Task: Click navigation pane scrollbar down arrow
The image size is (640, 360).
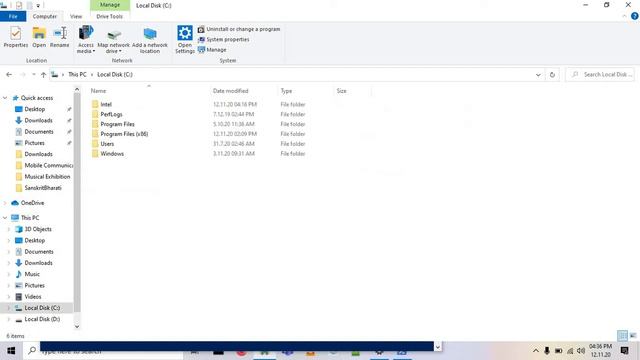Action: click(x=77, y=327)
